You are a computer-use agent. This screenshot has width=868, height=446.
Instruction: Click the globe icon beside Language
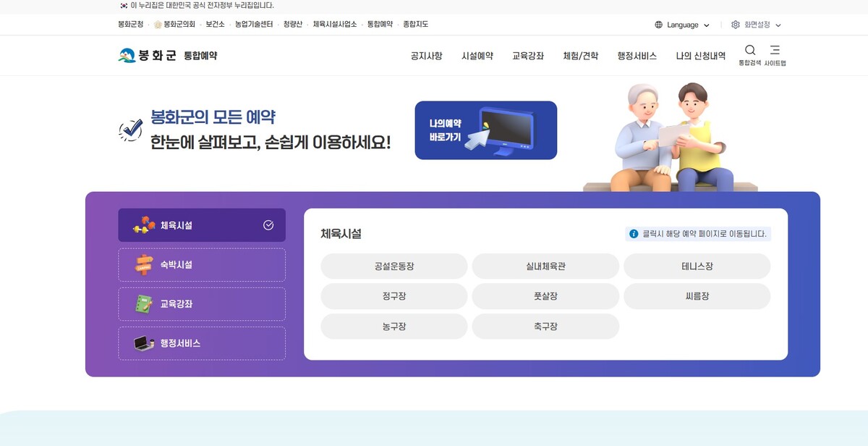pos(658,25)
